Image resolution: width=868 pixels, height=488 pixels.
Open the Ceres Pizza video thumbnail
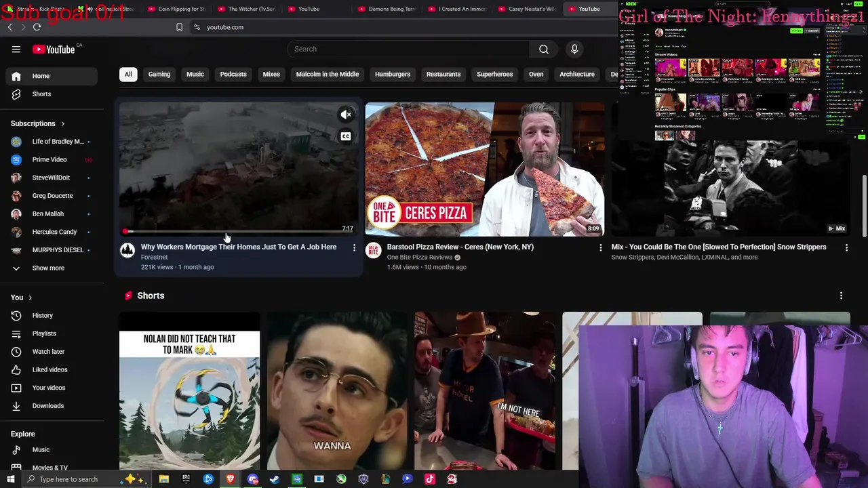(x=485, y=169)
